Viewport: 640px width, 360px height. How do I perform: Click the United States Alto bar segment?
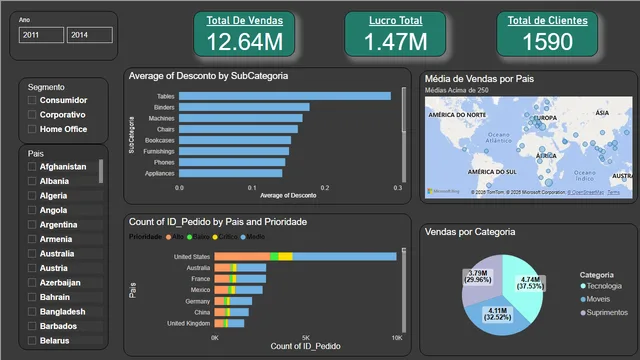242,256
